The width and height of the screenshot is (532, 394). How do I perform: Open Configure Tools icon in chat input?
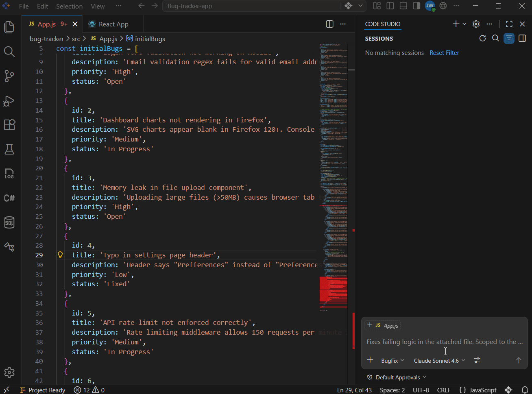pyautogui.click(x=477, y=360)
